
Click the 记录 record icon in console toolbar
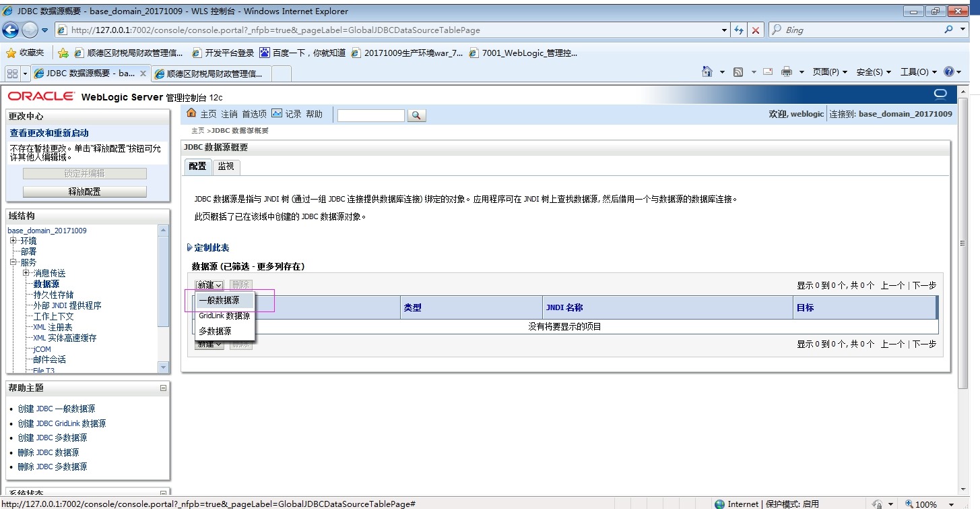tap(277, 113)
